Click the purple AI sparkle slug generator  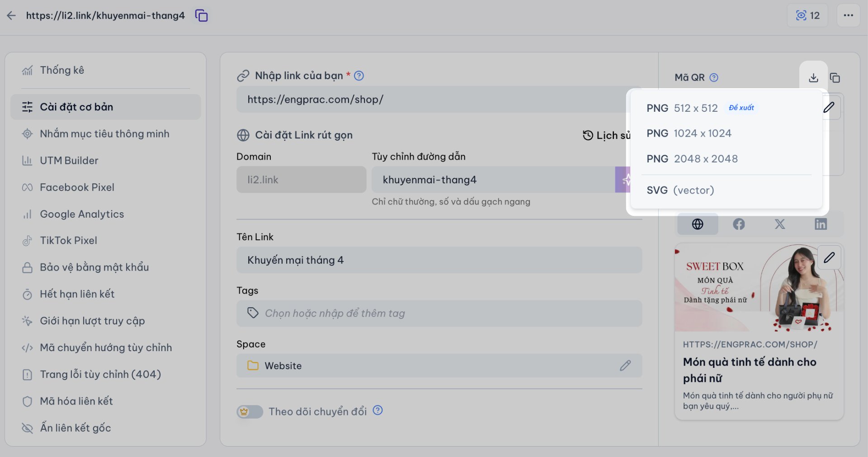coord(623,180)
